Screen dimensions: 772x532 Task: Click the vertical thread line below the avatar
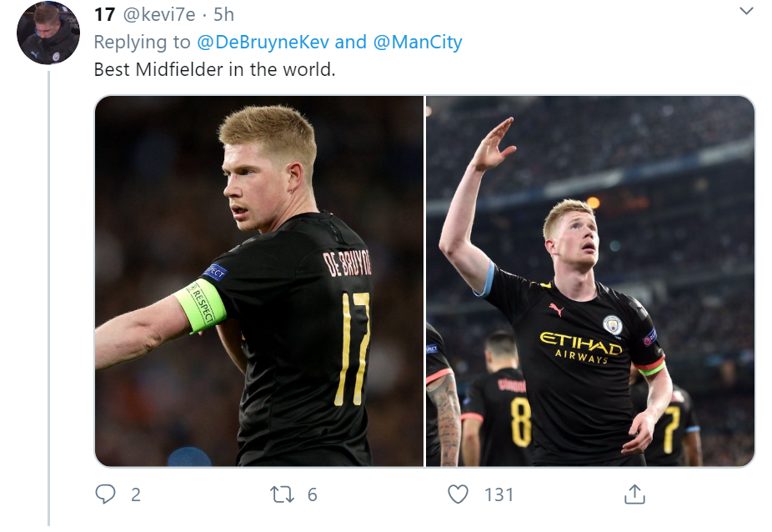pos(48,292)
